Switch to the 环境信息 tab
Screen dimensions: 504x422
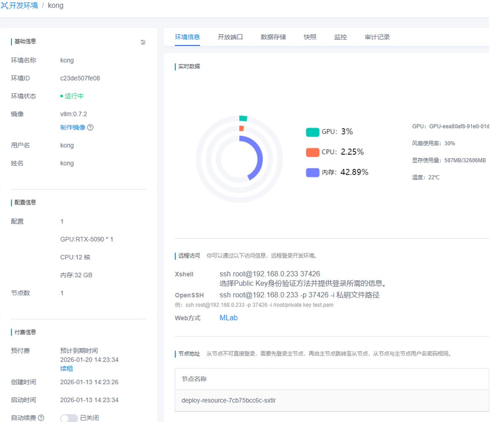(187, 37)
